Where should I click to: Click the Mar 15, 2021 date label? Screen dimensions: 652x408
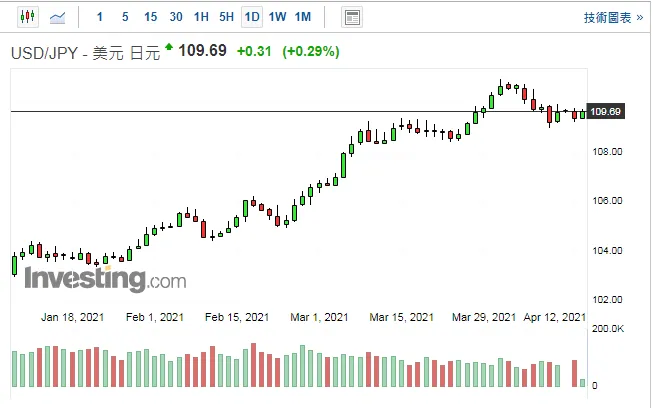click(401, 317)
